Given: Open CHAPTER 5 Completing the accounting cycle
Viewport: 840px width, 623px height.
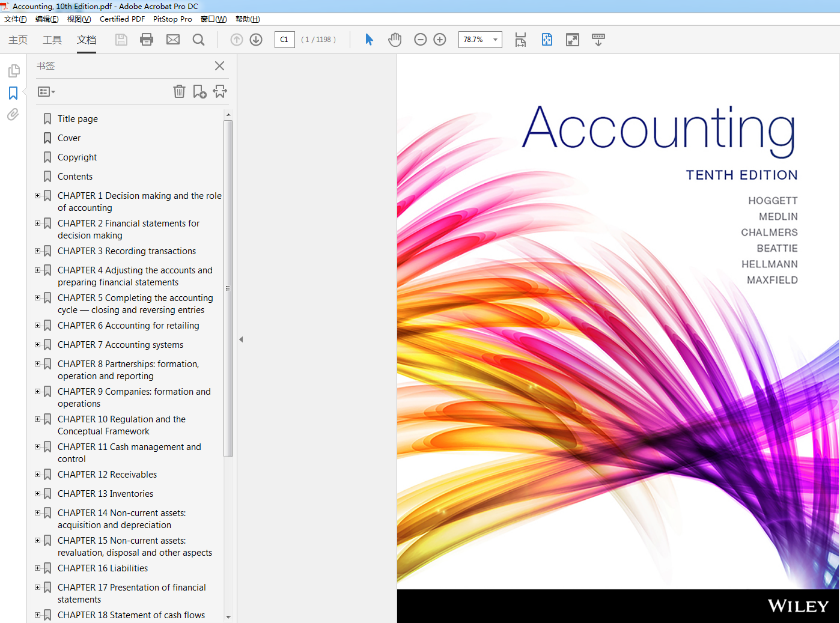Looking at the screenshot, I should [135, 304].
